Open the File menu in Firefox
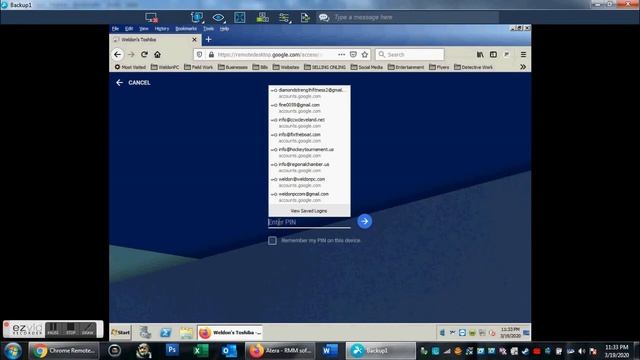This screenshot has height=360, width=640. pos(115,29)
